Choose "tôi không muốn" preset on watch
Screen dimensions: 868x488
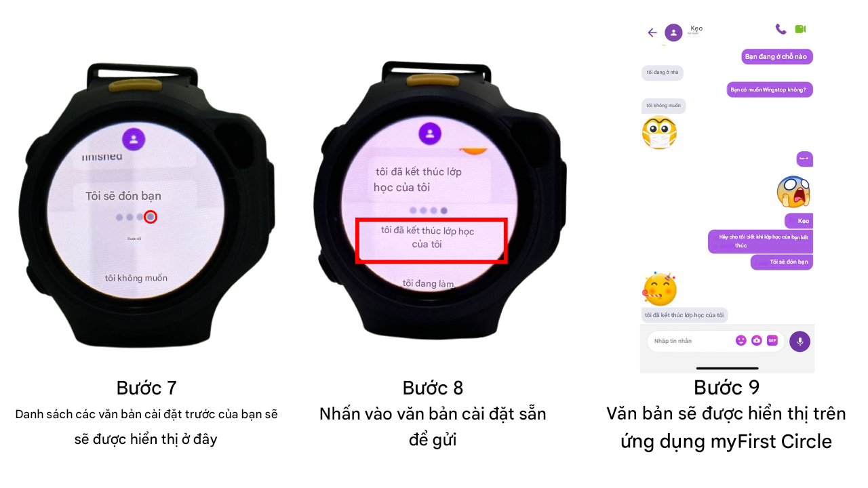pos(136,278)
